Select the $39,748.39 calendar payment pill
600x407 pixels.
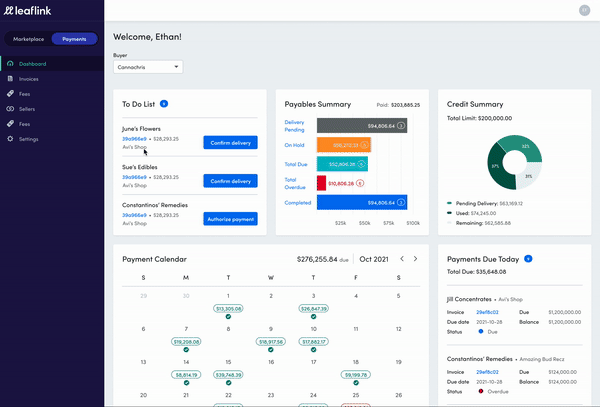click(x=228, y=375)
